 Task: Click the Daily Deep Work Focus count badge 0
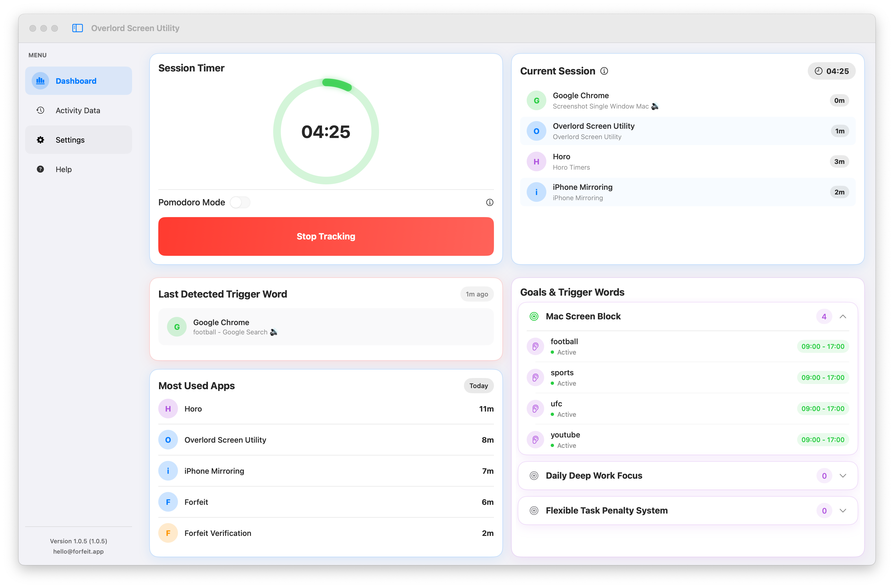[824, 476]
